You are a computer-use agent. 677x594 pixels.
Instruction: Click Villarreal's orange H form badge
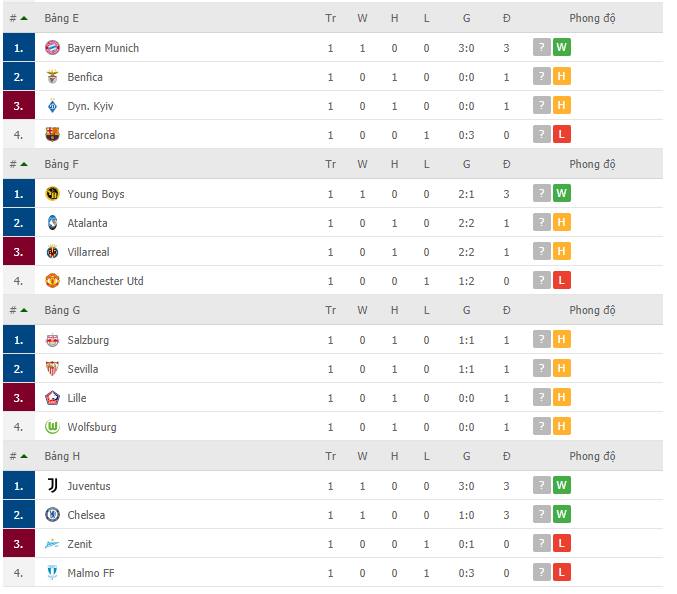[x=562, y=251]
